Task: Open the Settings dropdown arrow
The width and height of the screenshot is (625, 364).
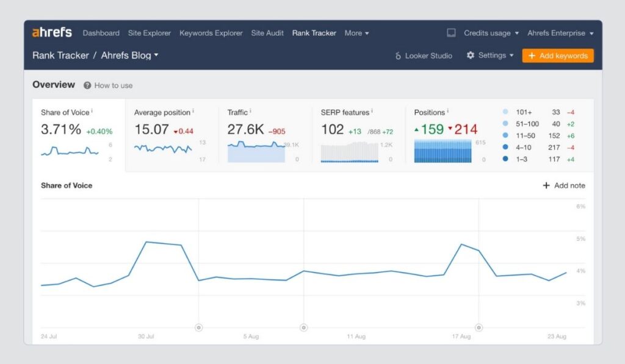Action: click(x=511, y=55)
